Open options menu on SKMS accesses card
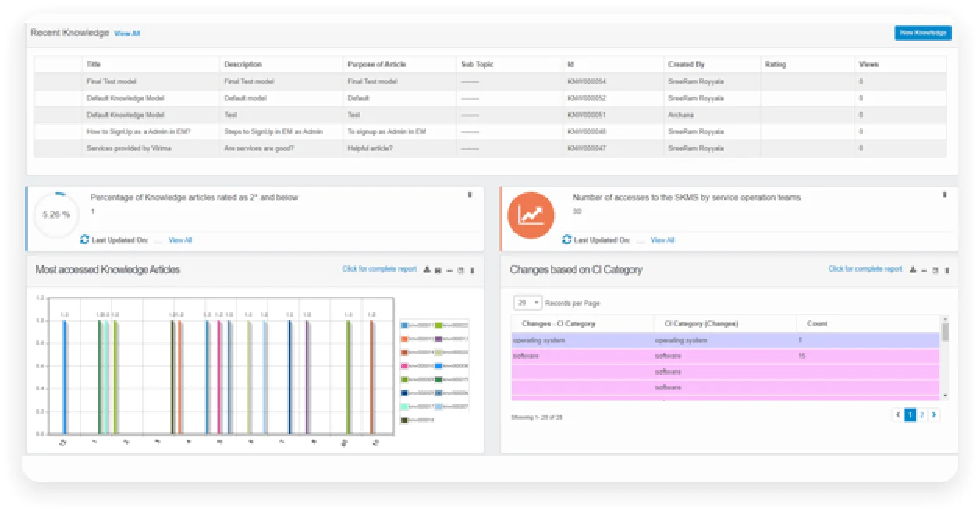The height and width of the screenshot is (512, 980). 944,195
